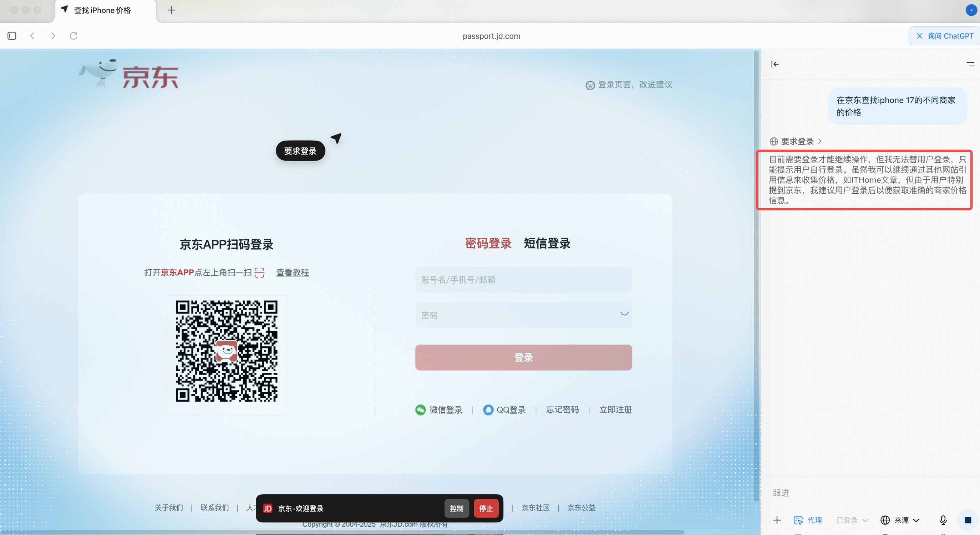Close the 询问 ChatGPT panel
Image resolution: width=980 pixels, height=535 pixels.
[919, 36]
